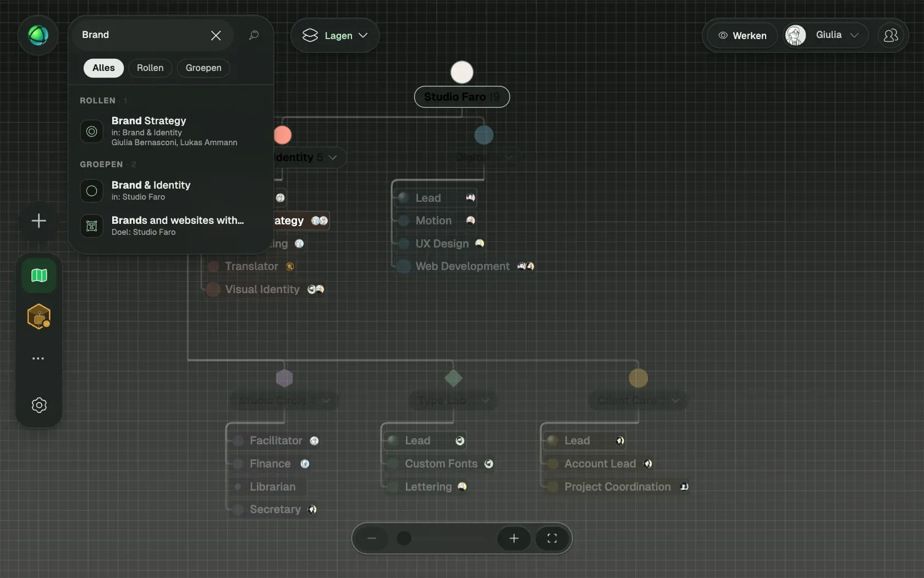
Task: Open the Lagen layers dropdown
Action: 335,35
